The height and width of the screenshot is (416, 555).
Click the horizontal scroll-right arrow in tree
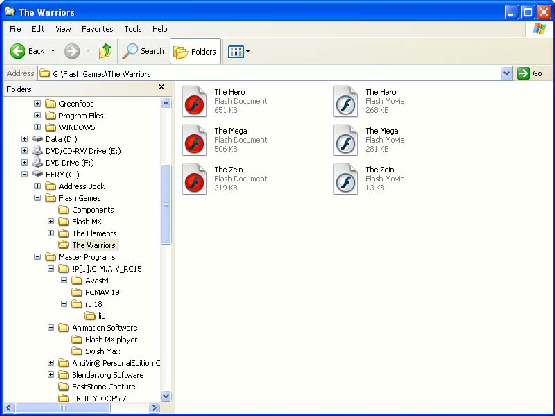[154, 408]
